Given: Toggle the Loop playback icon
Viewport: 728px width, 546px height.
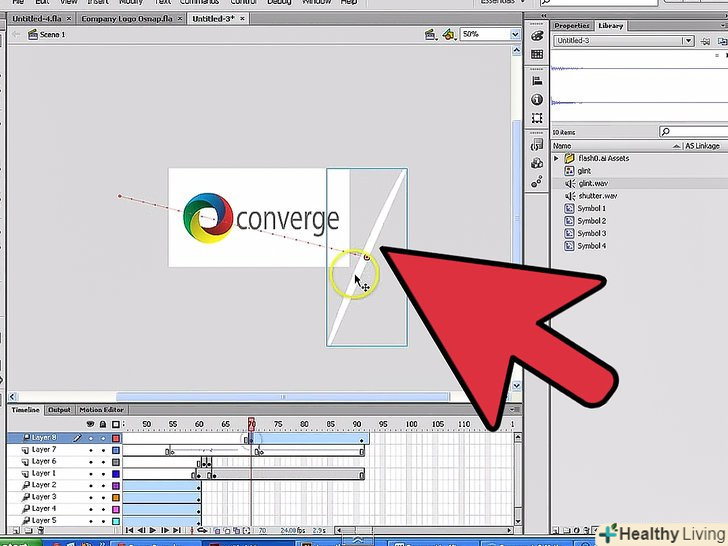Looking at the screenshot, I should point(202,530).
